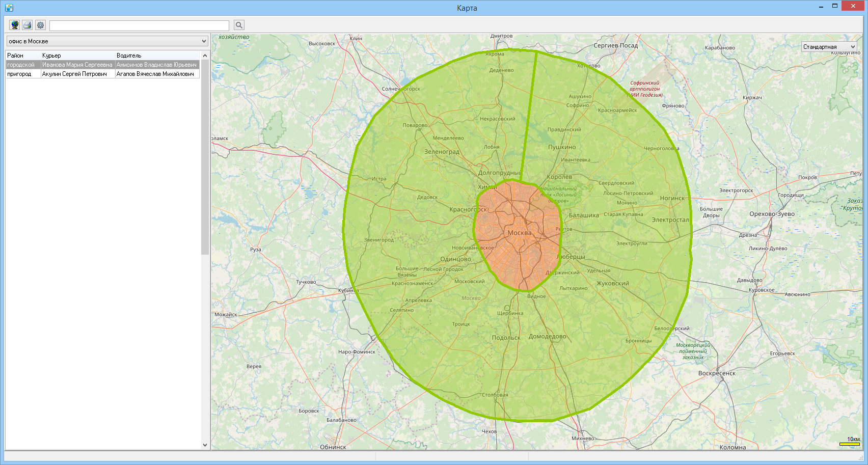Screen dimensions: 868x465
Task: Click the 'Водитель' column header
Action: click(157, 56)
